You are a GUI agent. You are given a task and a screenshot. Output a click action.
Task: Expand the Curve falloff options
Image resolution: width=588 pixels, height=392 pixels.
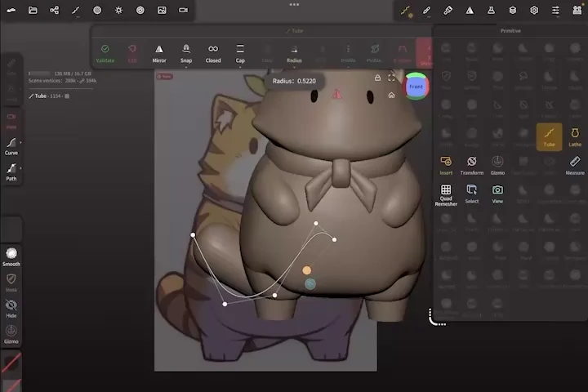[11, 146]
